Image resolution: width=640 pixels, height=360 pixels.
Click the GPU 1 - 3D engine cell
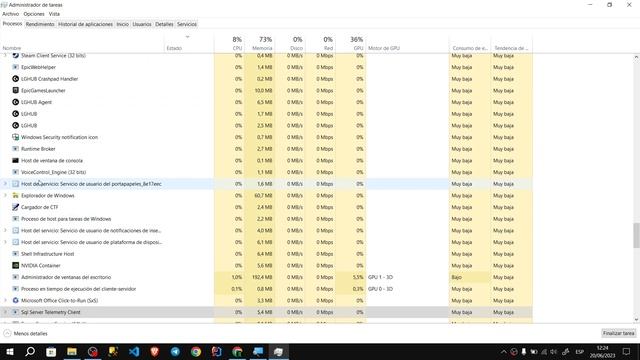(x=407, y=277)
